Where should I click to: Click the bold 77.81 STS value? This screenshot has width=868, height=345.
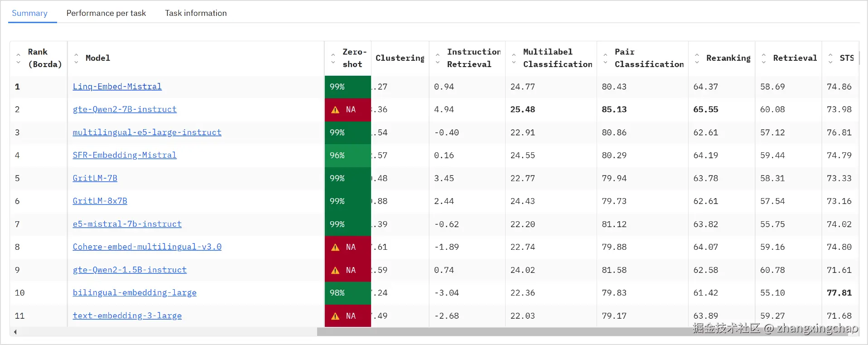tap(839, 292)
